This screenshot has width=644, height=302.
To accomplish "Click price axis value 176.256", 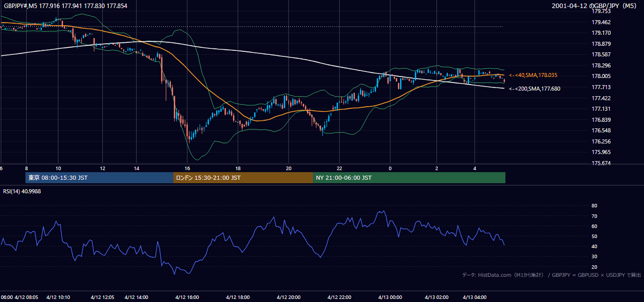I will [601, 141].
